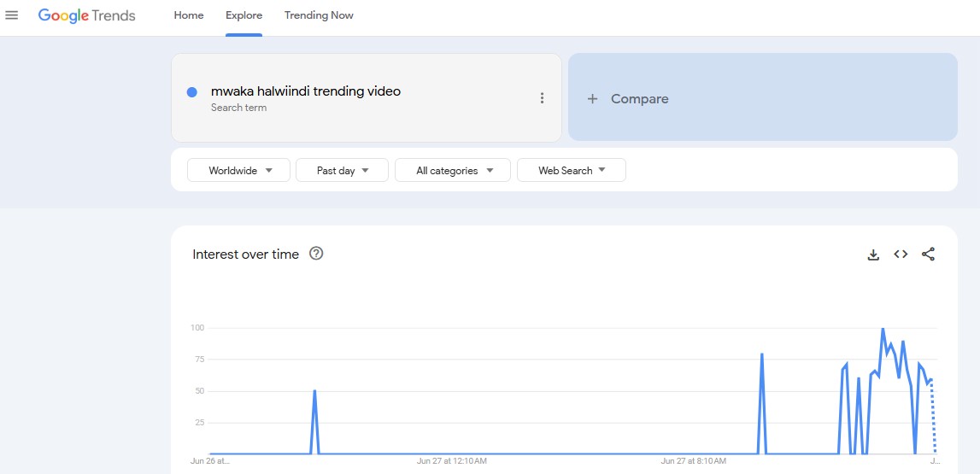Click the chart's highest peak at 100

point(883,329)
